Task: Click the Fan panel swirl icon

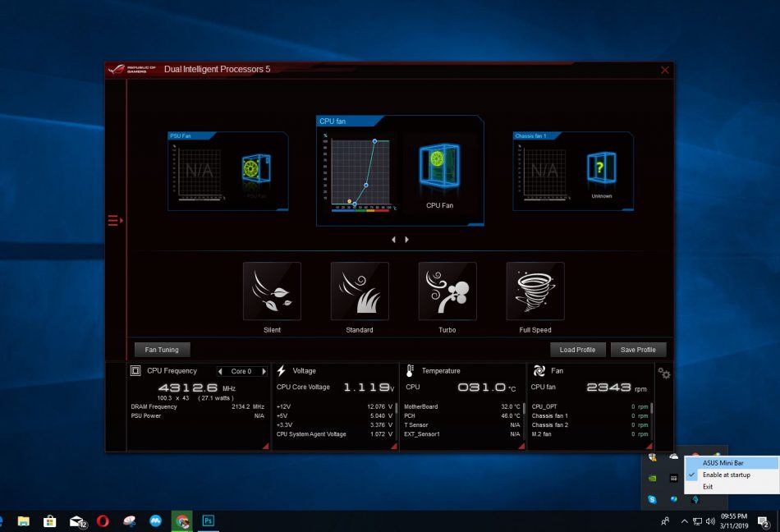Action: tap(538, 371)
